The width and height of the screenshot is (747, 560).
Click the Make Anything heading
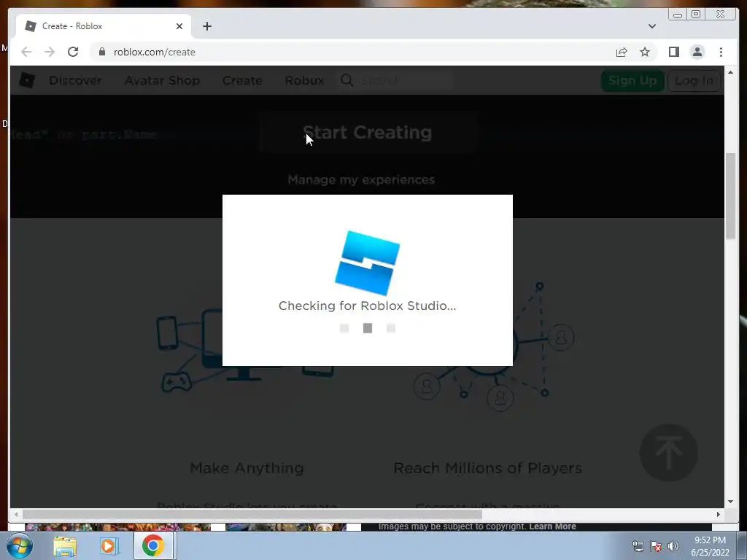[247, 468]
